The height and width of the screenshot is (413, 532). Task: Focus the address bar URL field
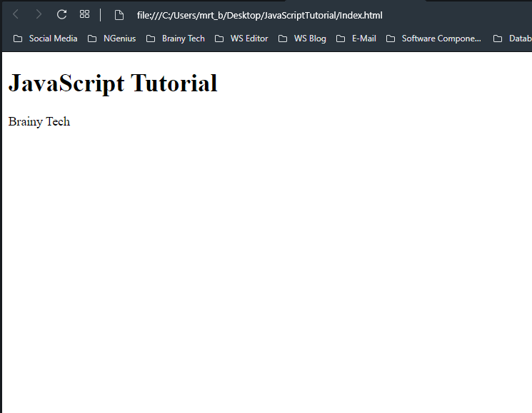[x=259, y=15]
